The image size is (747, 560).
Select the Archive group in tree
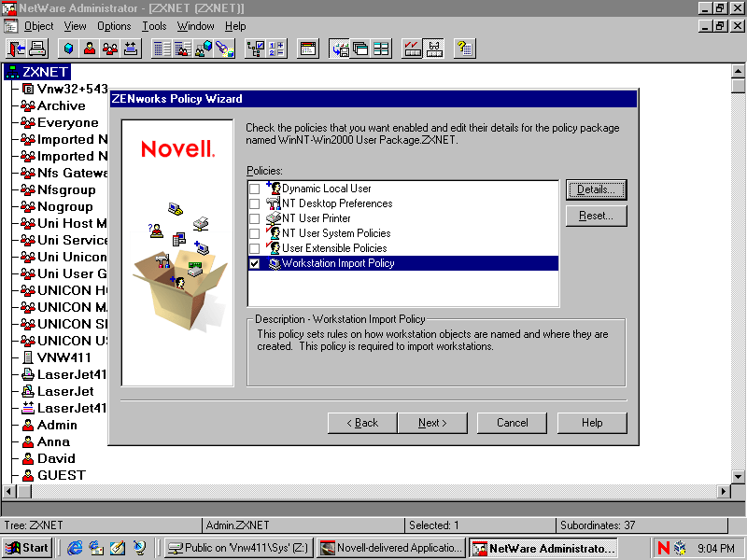[61, 105]
